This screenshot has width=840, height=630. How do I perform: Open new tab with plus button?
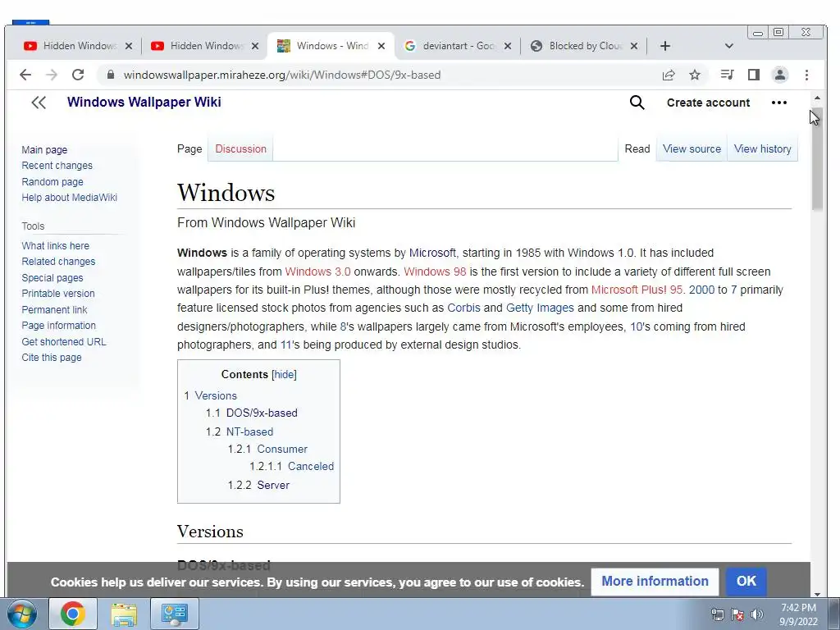point(664,46)
